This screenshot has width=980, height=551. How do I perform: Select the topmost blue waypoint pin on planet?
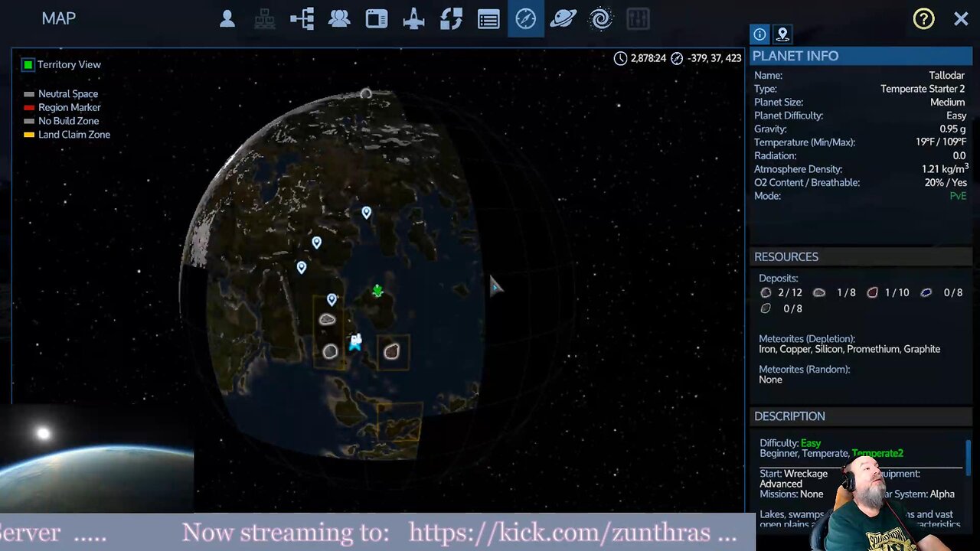tap(366, 213)
